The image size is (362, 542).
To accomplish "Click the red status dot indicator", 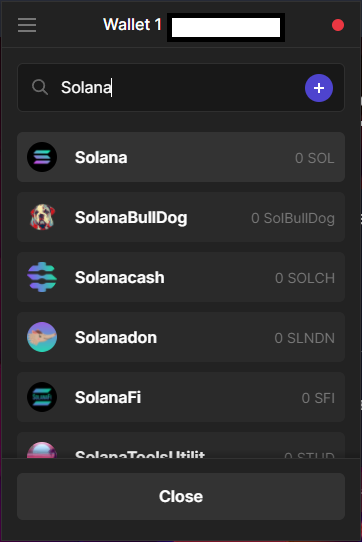I will tap(338, 25).
